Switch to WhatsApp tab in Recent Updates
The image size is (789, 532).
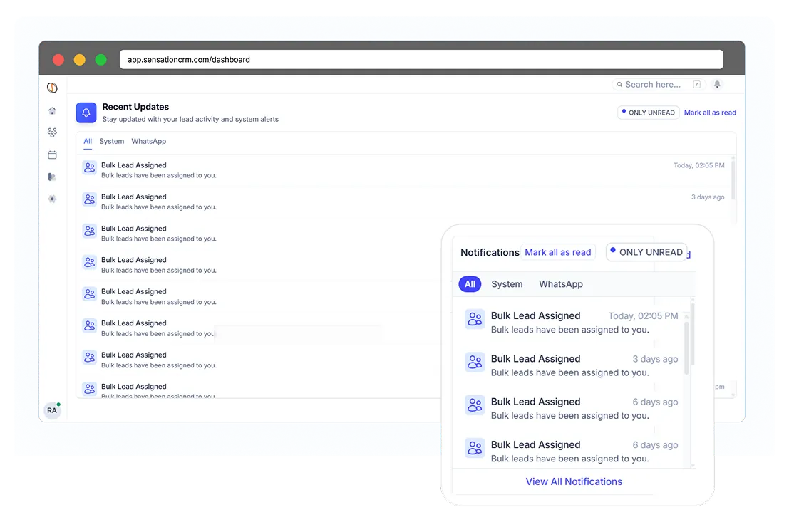coord(148,141)
